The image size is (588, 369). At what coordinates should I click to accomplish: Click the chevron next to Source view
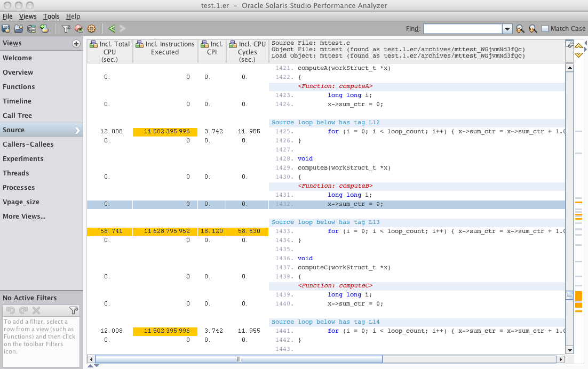(77, 130)
